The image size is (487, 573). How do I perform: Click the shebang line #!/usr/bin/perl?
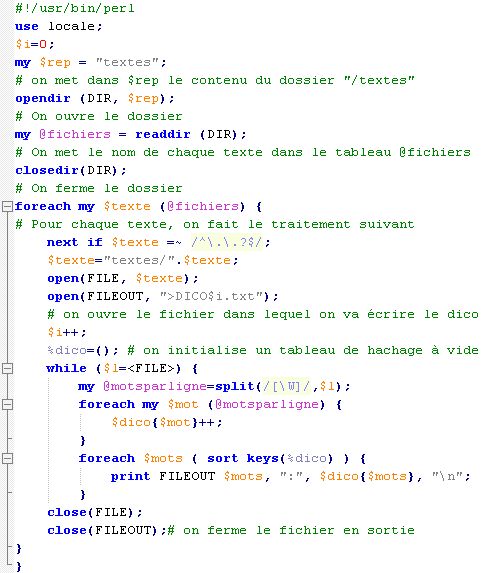click(x=75, y=8)
